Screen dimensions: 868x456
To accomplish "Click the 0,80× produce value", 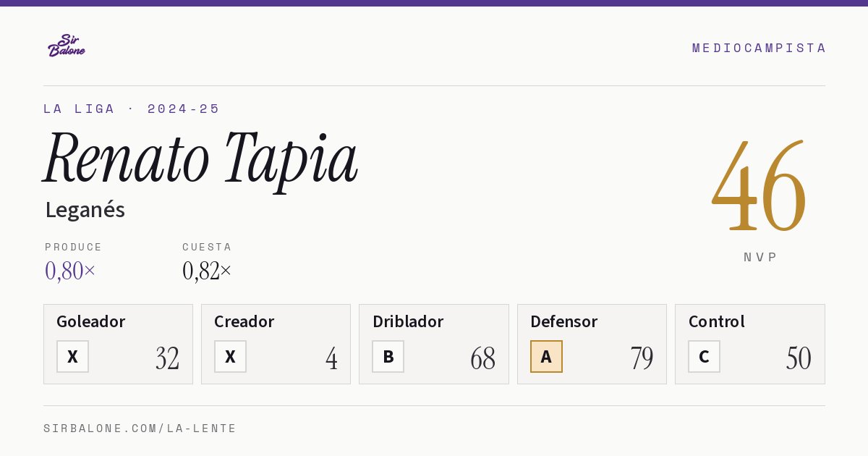I will (70, 271).
